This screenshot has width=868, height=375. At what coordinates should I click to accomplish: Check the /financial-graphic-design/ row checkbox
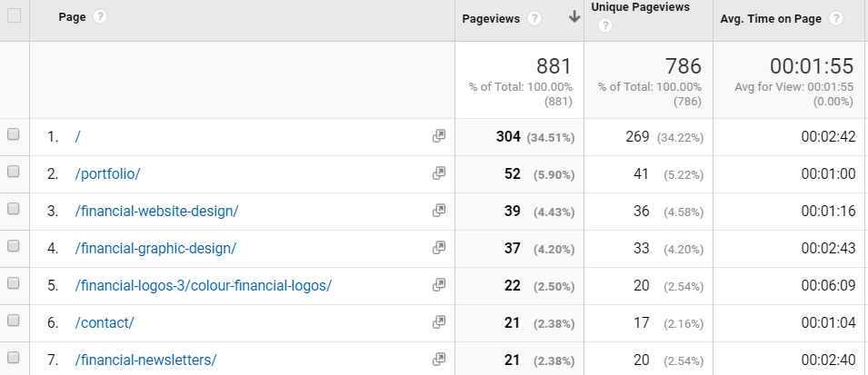click(14, 245)
